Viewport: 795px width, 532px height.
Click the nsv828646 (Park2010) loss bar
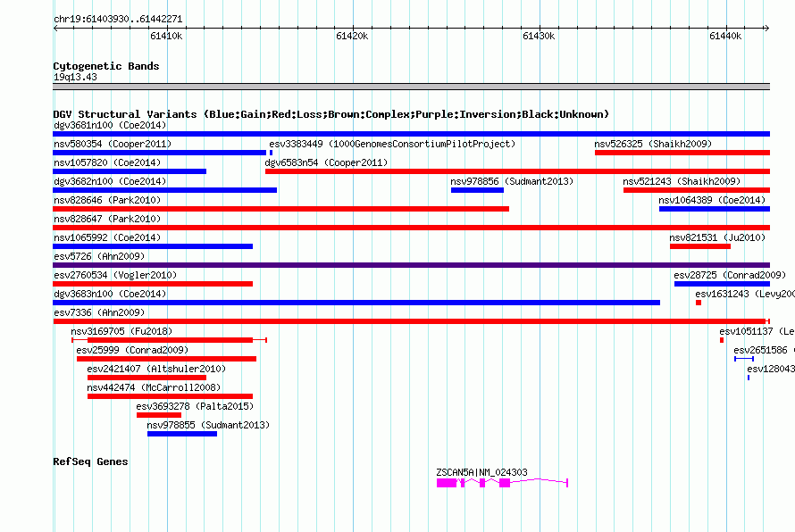[280, 209]
